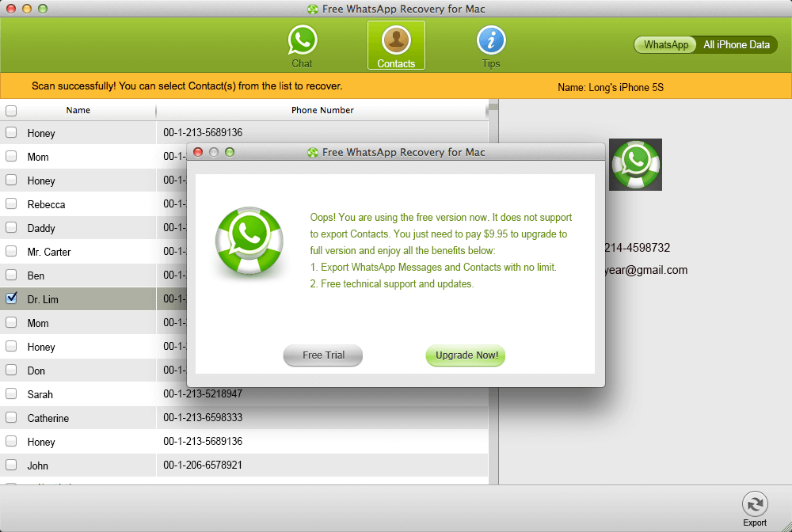This screenshot has height=532, width=792.
Task: Click the Free Trial button
Action: (x=323, y=355)
